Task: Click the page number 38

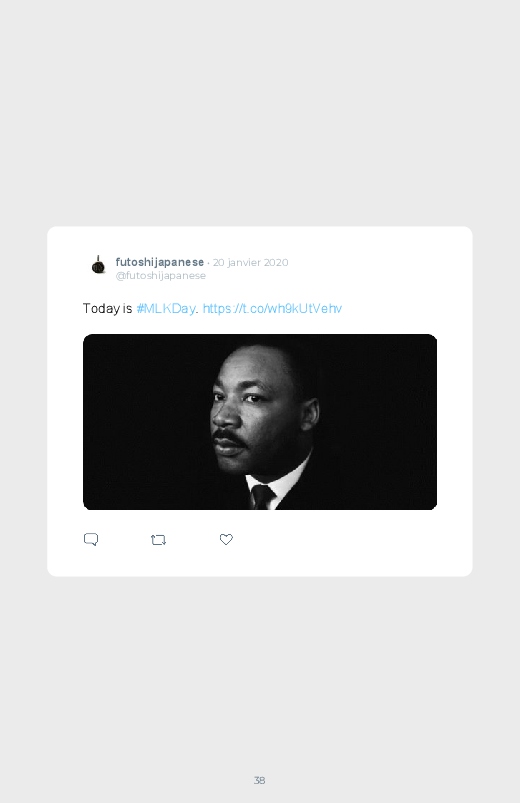Action: tap(259, 780)
